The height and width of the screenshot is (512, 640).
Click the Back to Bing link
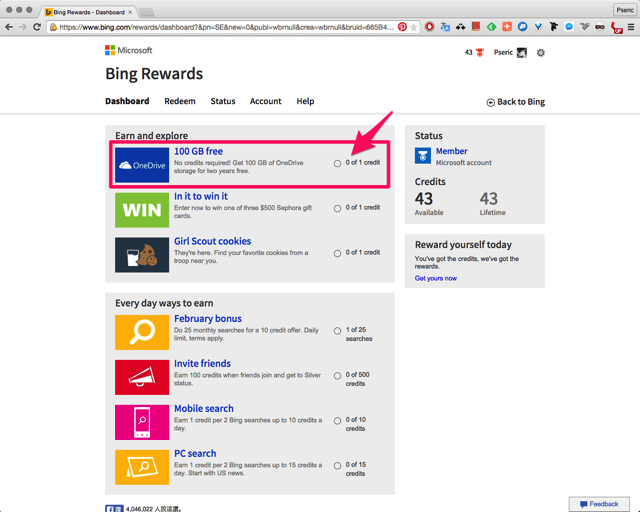click(516, 102)
